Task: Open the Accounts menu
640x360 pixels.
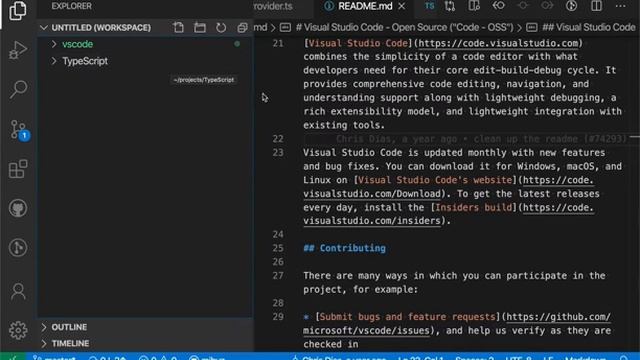Action: point(18,291)
